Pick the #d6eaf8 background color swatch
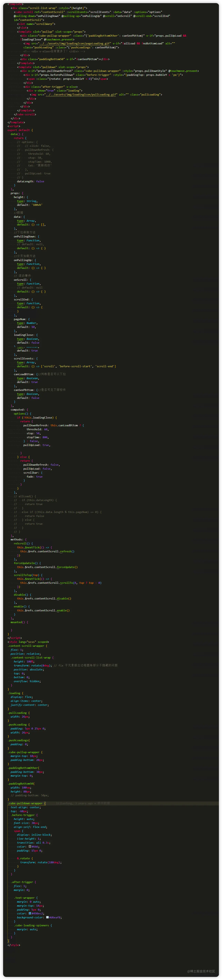Screen dimensions: 222x980 (47, 917)
